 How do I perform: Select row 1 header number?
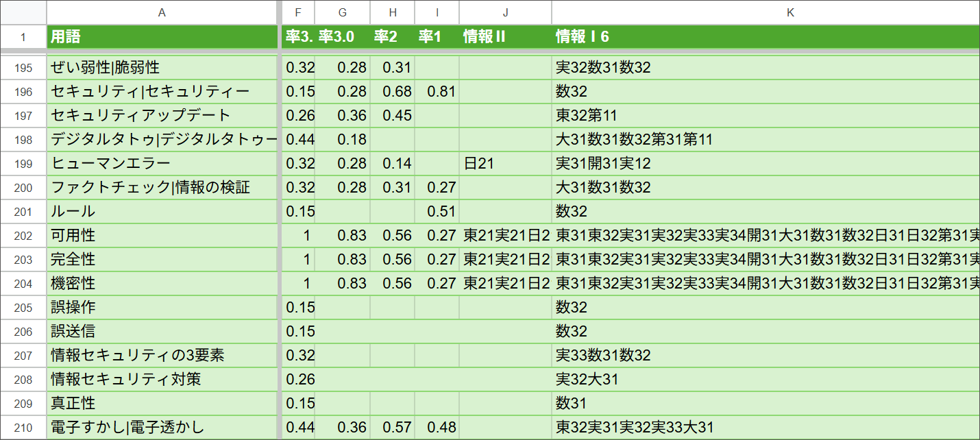(x=23, y=37)
